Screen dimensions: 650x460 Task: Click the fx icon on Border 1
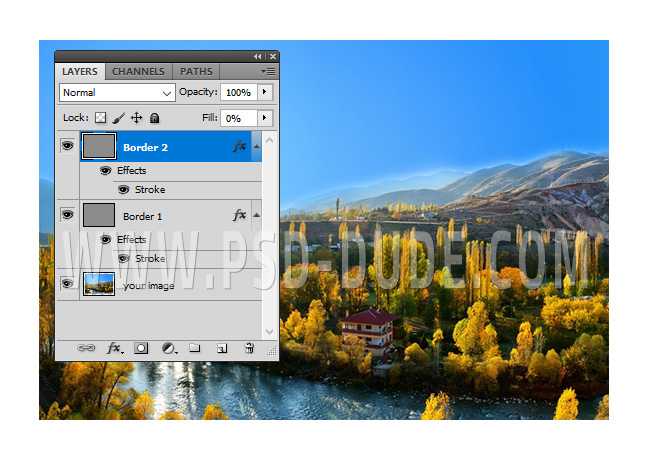coord(240,215)
